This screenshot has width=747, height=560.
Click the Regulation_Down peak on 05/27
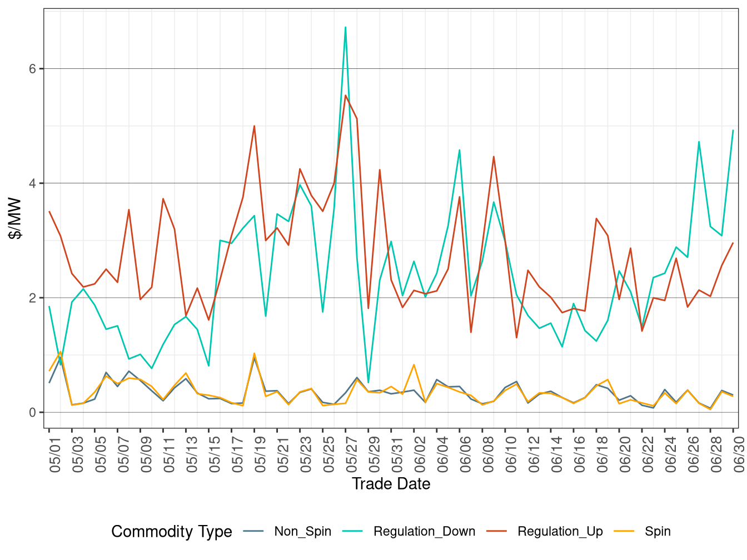(346, 27)
